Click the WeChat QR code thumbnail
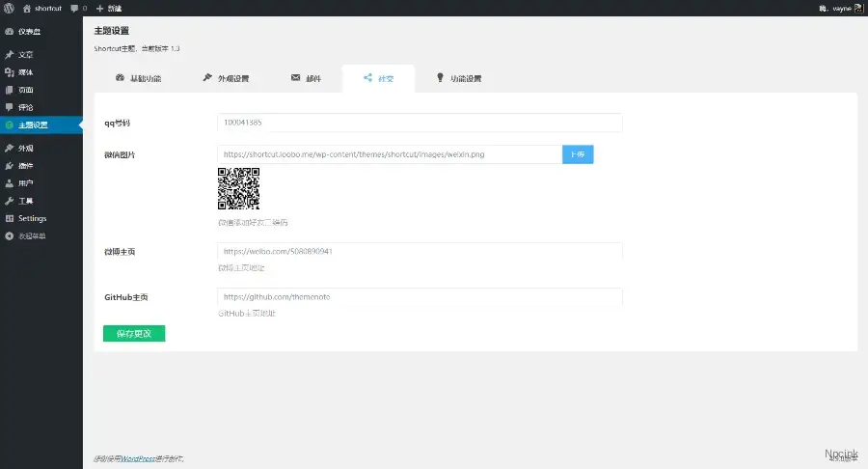The image size is (868, 469). point(238,189)
